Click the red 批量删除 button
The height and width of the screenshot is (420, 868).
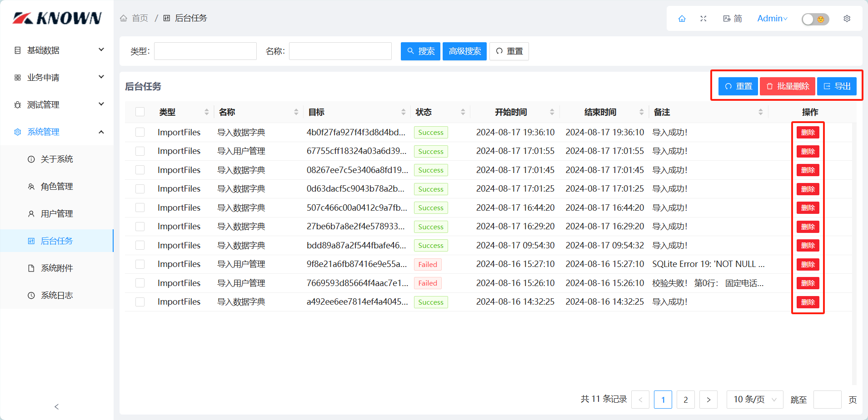click(788, 86)
